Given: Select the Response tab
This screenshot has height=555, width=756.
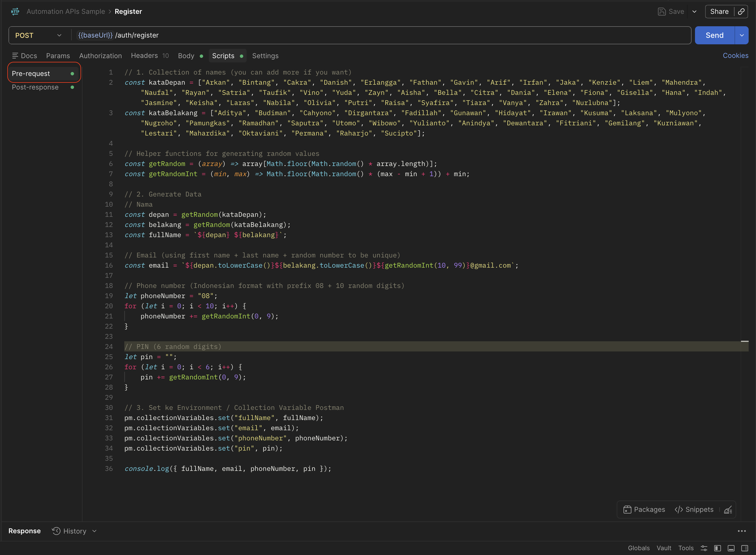Looking at the screenshot, I should 25,531.
